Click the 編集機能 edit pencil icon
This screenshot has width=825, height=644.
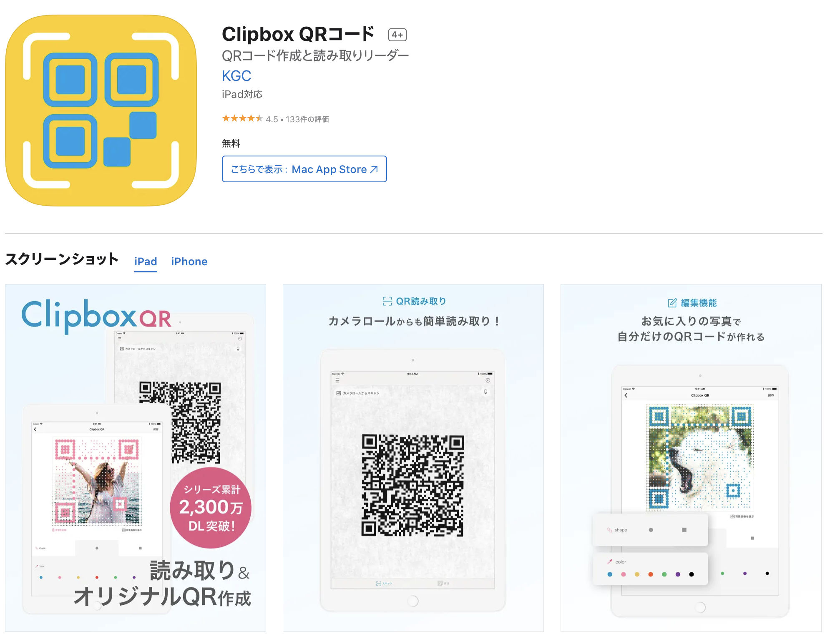(x=672, y=303)
